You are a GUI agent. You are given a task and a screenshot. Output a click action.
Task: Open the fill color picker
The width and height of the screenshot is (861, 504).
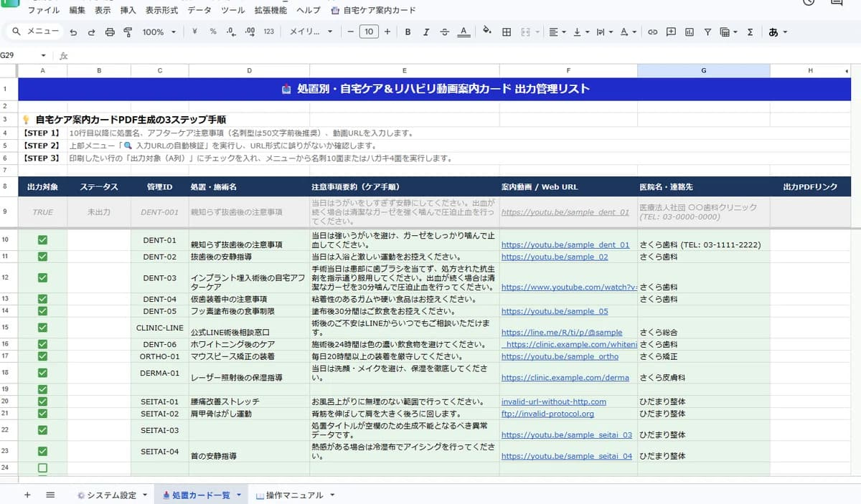(x=487, y=32)
